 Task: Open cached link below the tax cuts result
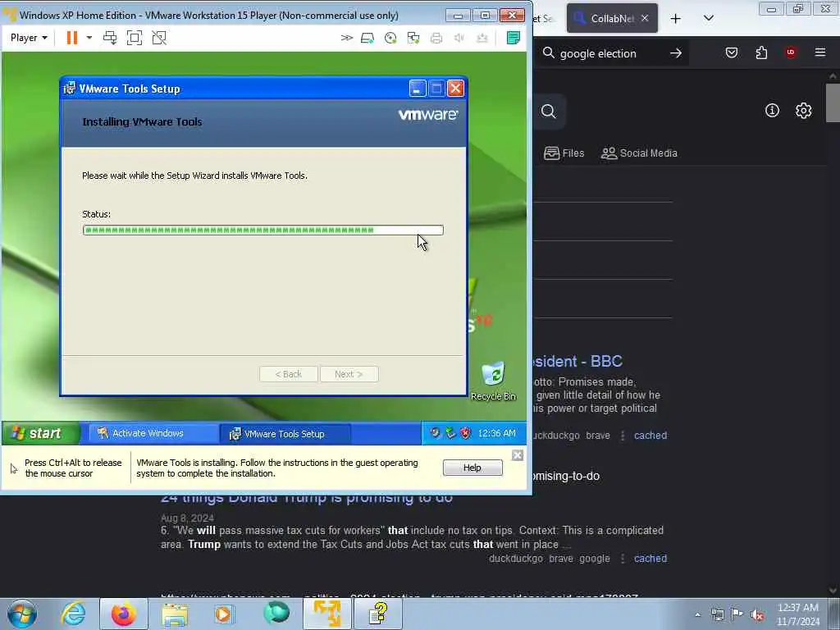[651, 559]
